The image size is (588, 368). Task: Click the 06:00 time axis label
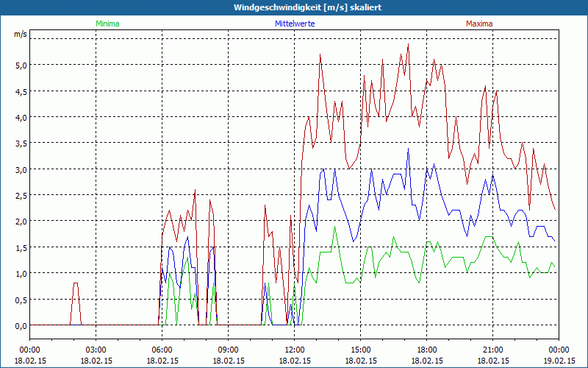162,350
